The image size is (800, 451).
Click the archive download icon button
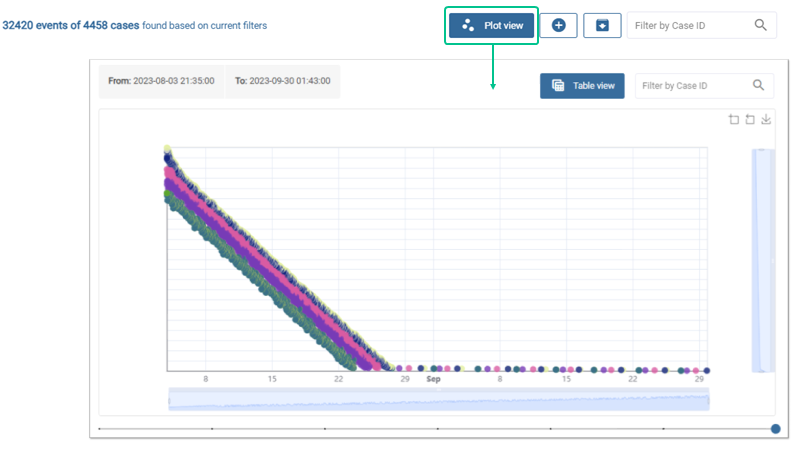click(602, 25)
